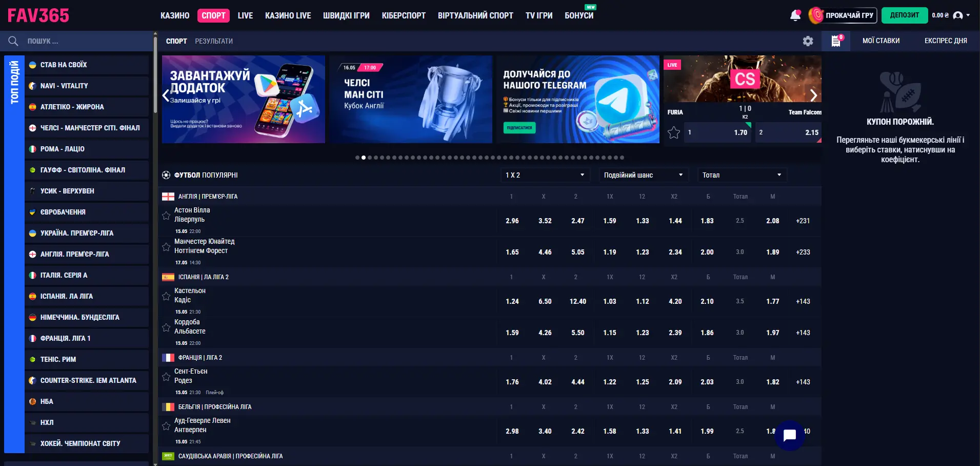The image size is (980, 466).
Task: Open the ЕКСПРЕС ДНЯ tab
Action: coord(946,41)
